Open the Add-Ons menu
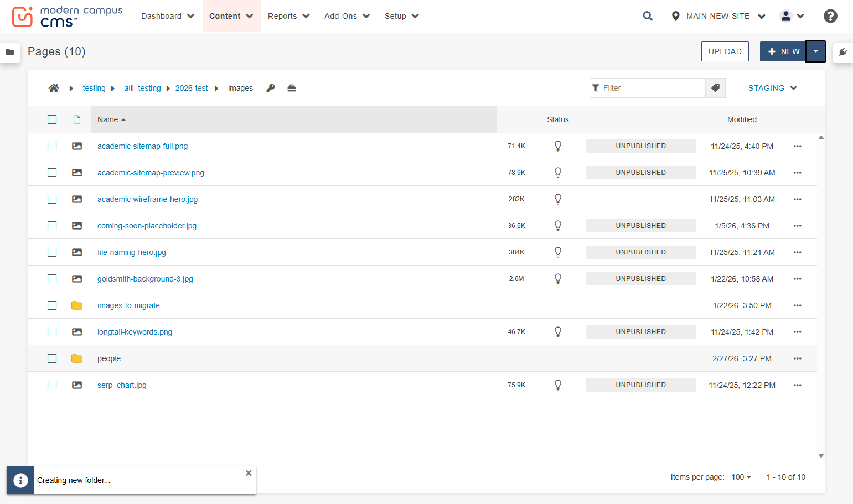 (x=347, y=16)
